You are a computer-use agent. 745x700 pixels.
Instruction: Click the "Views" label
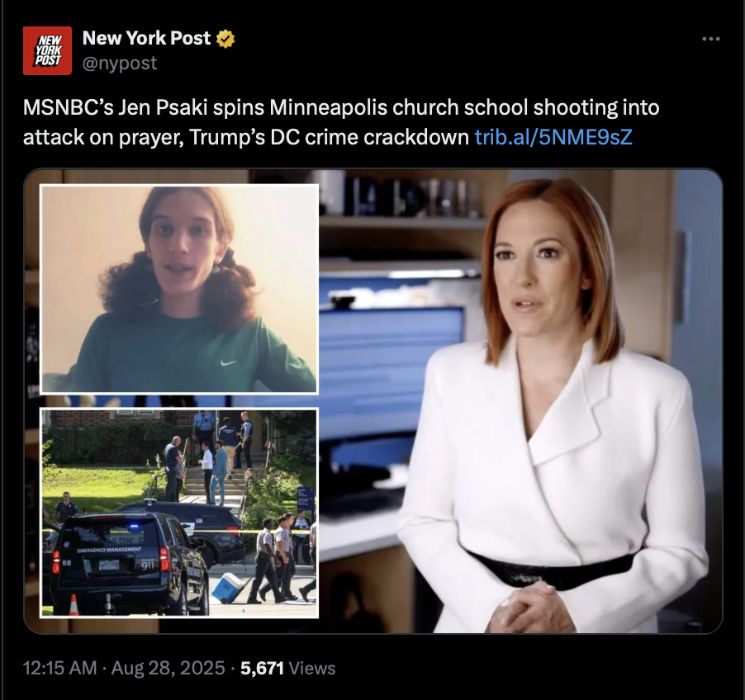[x=312, y=668]
